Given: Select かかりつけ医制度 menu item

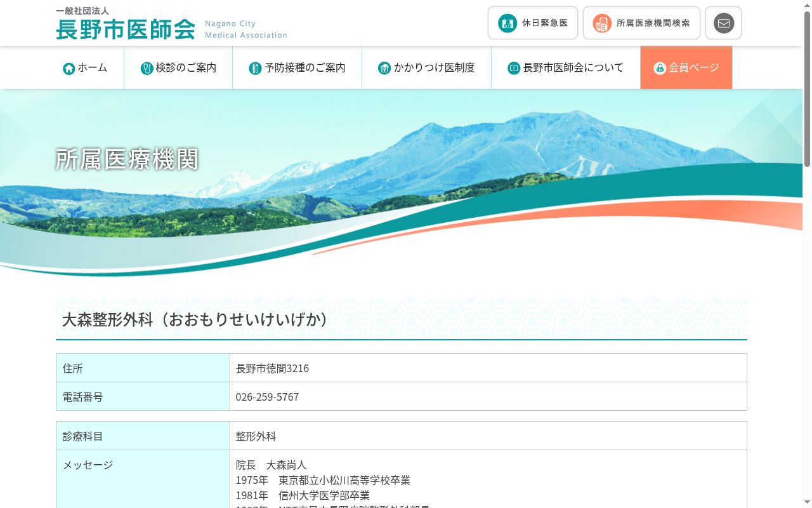Looking at the screenshot, I should point(427,67).
